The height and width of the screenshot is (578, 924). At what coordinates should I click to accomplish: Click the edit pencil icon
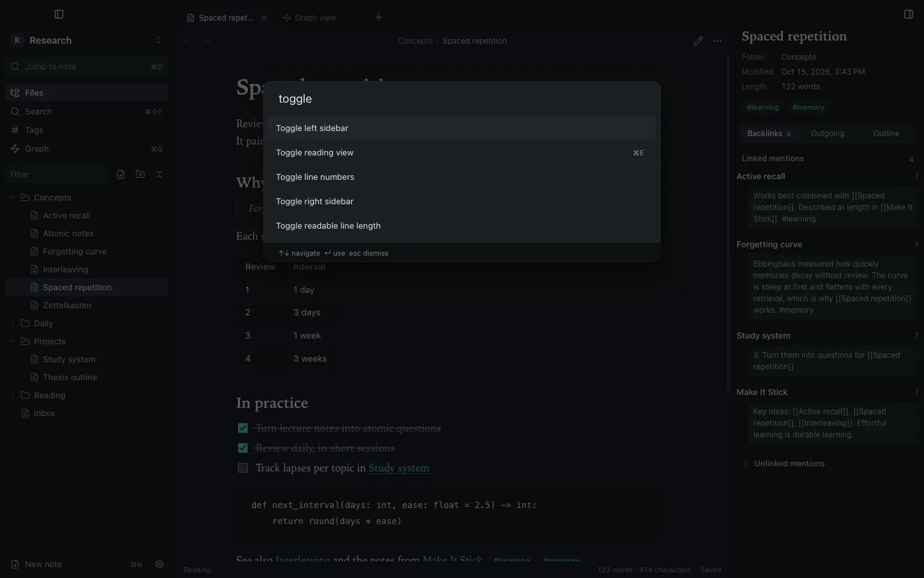point(698,41)
